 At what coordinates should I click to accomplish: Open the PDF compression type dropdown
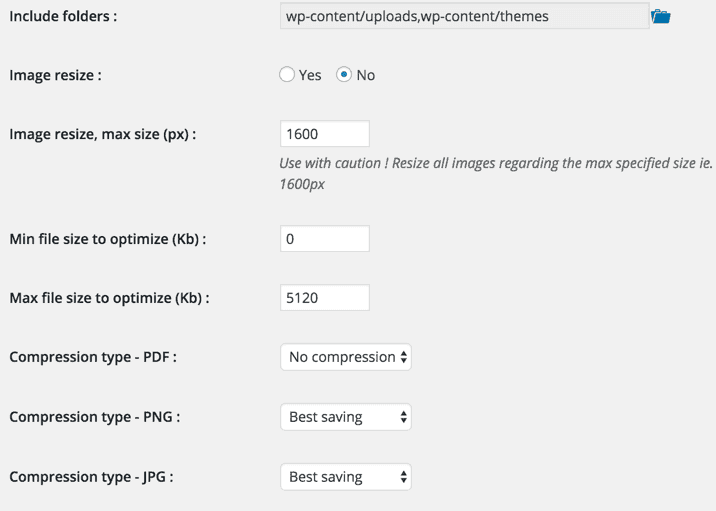click(x=346, y=357)
